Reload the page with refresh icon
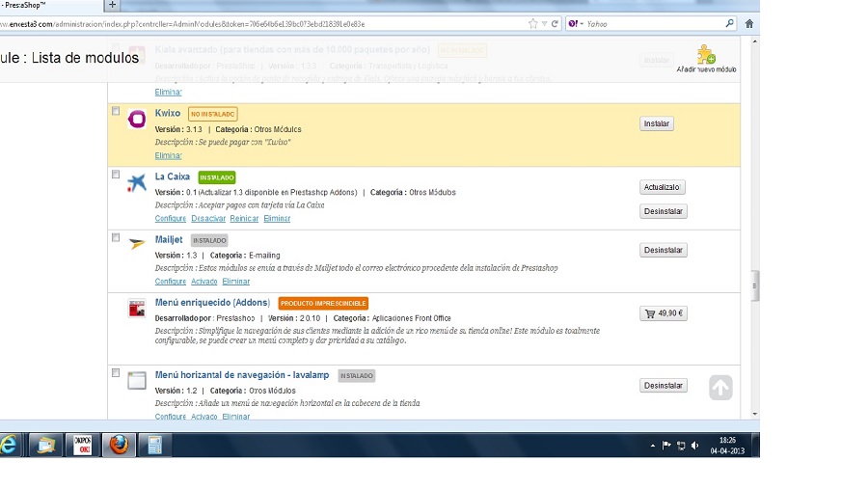Image resolution: width=868 pixels, height=488 pixels. pyautogui.click(x=555, y=24)
